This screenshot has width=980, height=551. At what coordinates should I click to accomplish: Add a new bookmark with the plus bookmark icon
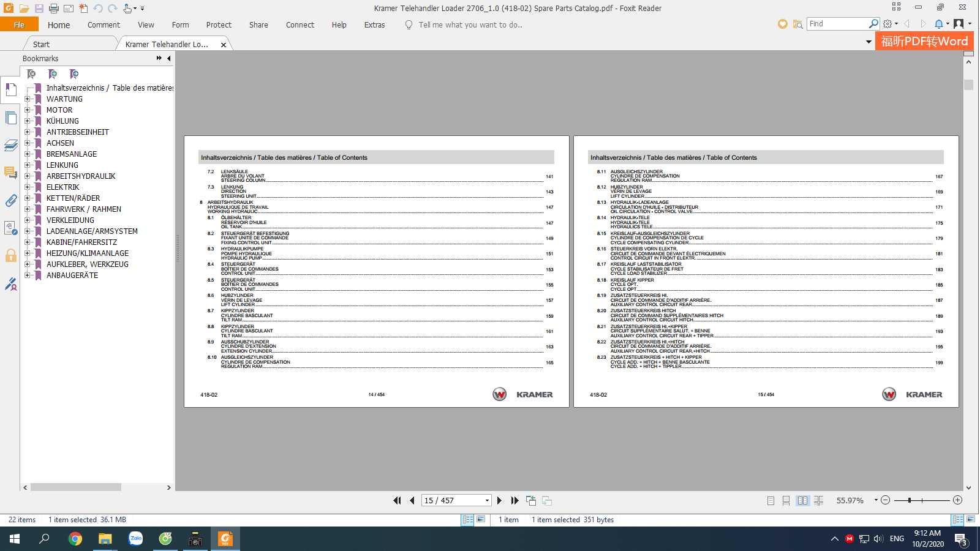(x=53, y=74)
